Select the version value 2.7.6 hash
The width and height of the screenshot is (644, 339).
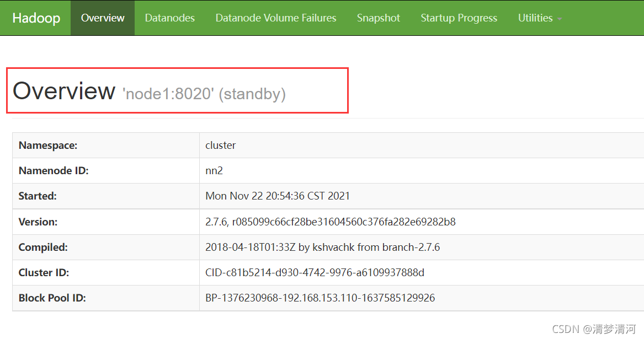[x=331, y=222]
